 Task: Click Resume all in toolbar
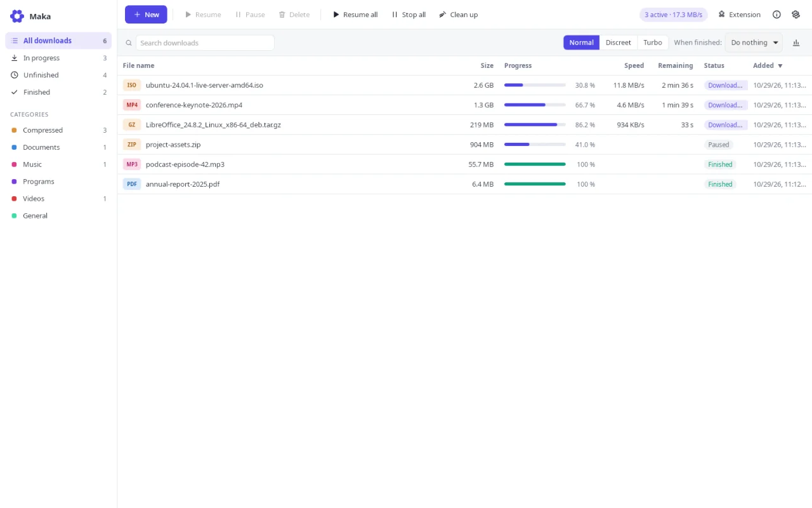[x=355, y=15]
